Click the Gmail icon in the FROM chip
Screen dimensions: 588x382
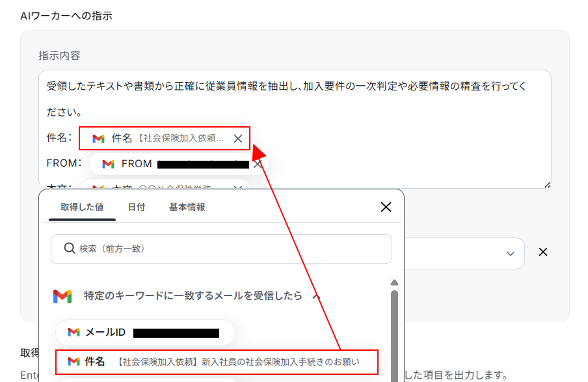108,164
